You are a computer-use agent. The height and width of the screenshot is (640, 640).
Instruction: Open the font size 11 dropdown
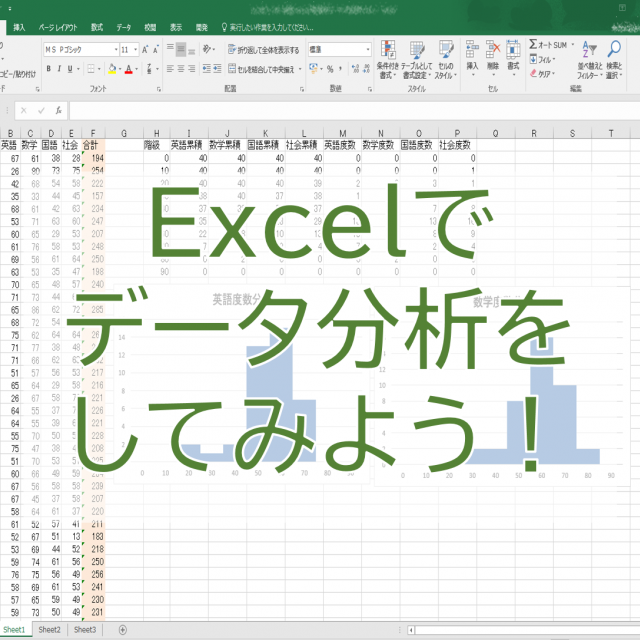point(135,50)
